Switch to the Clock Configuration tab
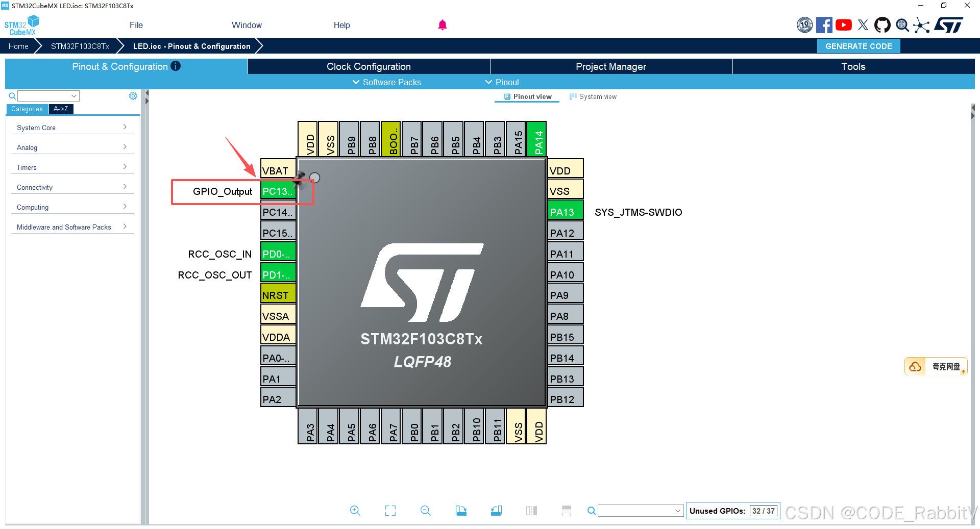The image size is (980, 529). pyautogui.click(x=369, y=66)
